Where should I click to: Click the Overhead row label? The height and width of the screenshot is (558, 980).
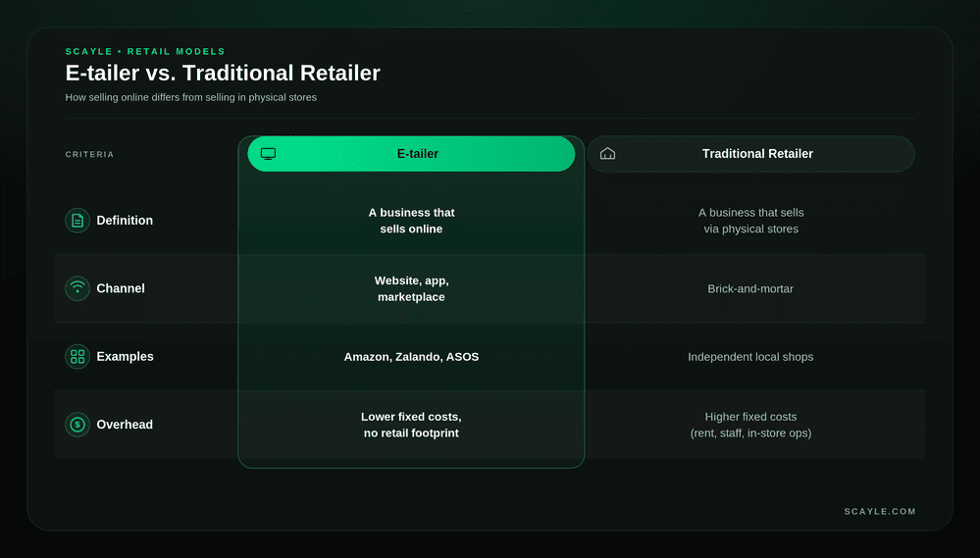(125, 425)
